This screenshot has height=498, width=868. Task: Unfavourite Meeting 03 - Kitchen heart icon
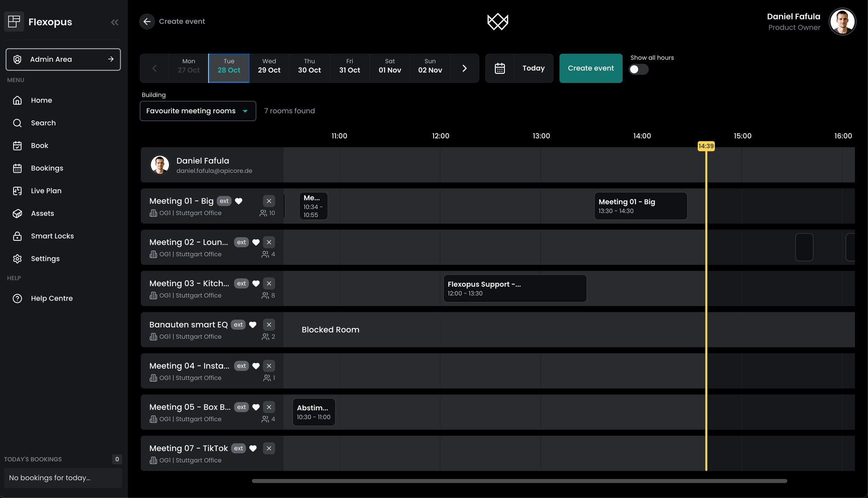(x=256, y=284)
